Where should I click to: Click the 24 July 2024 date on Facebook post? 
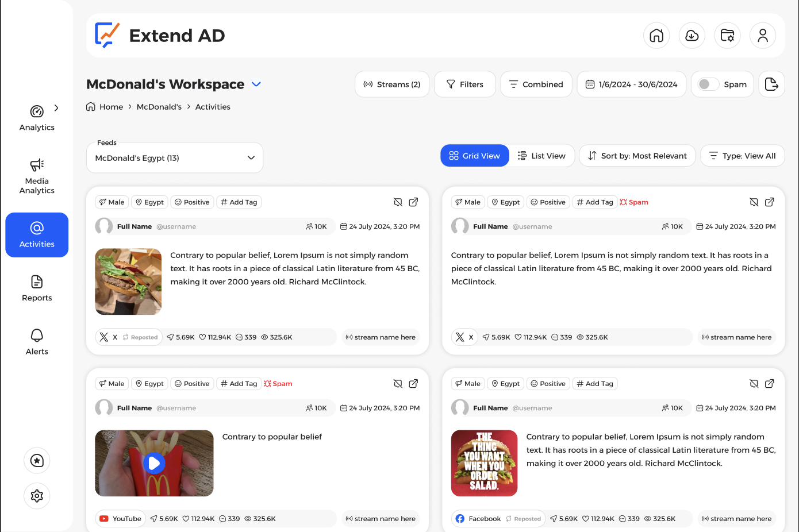click(736, 408)
